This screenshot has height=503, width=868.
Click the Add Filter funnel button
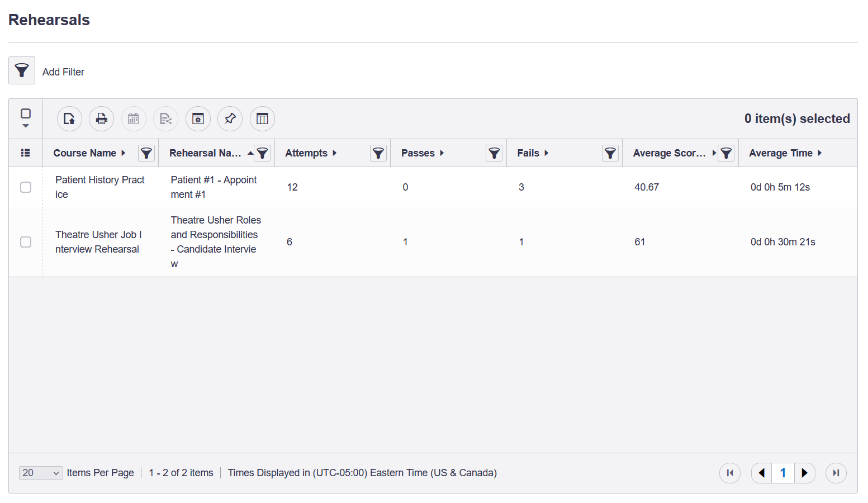click(22, 70)
